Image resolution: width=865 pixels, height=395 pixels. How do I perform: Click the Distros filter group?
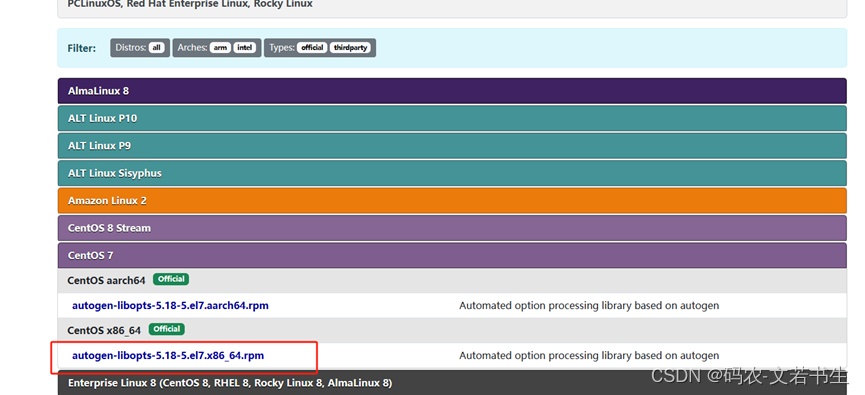click(x=140, y=48)
